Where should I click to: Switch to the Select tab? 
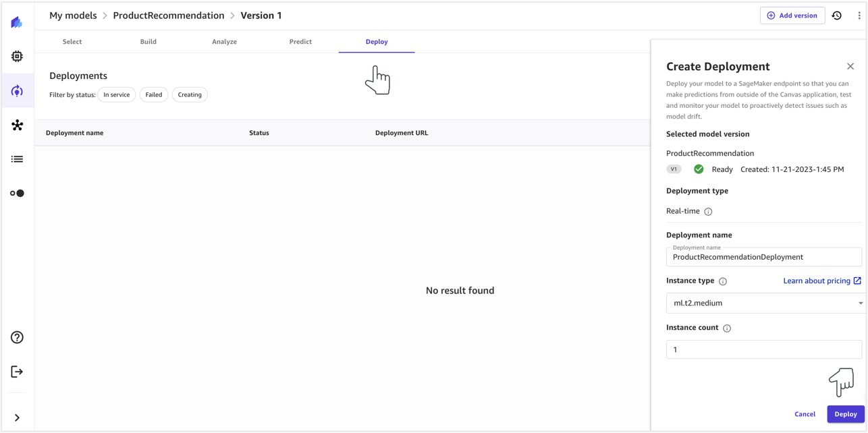72,42
